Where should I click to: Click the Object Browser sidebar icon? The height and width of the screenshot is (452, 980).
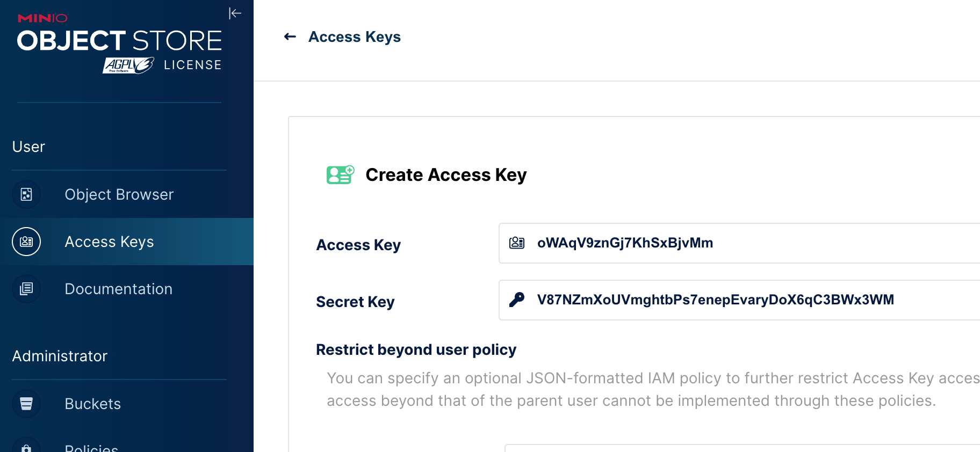coord(26,194)
